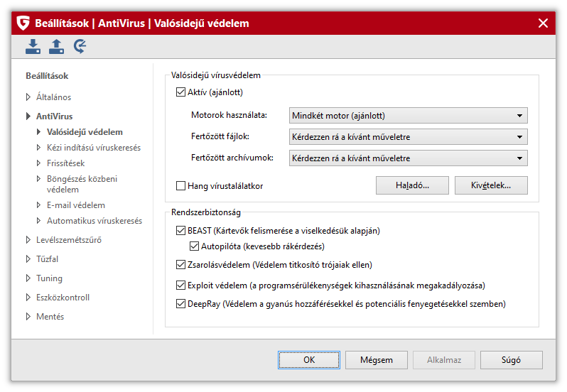
Task: Click the AntiVirus category label
Action: [x=54, y=116]
